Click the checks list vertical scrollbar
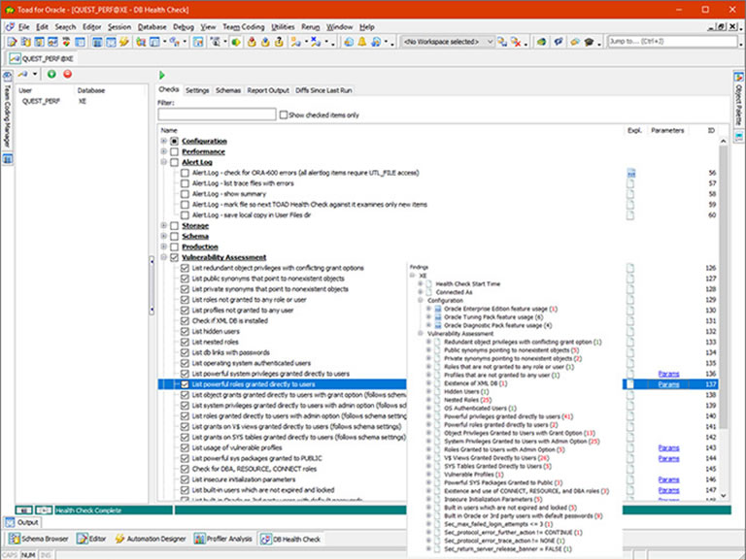This screenshot has height=560, width=746. 723,287
